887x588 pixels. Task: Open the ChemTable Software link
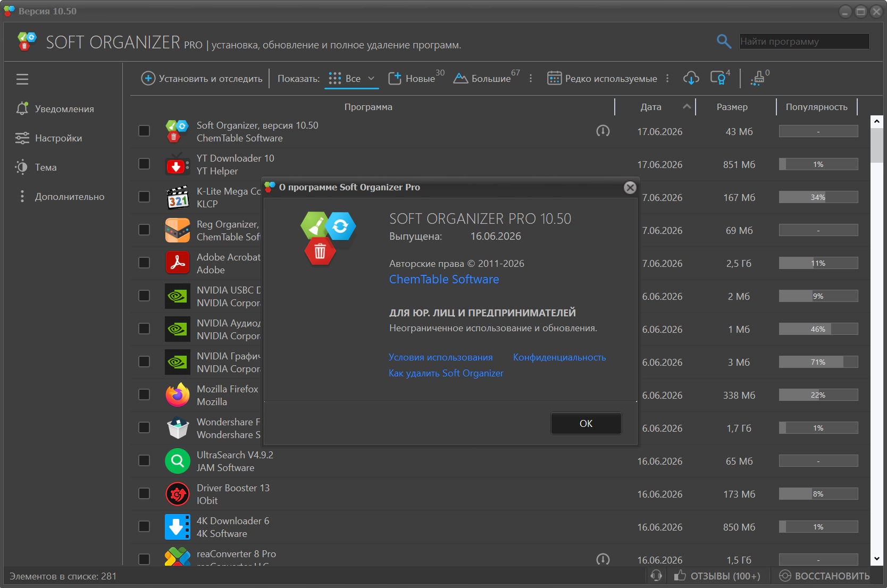click(444, 279)
